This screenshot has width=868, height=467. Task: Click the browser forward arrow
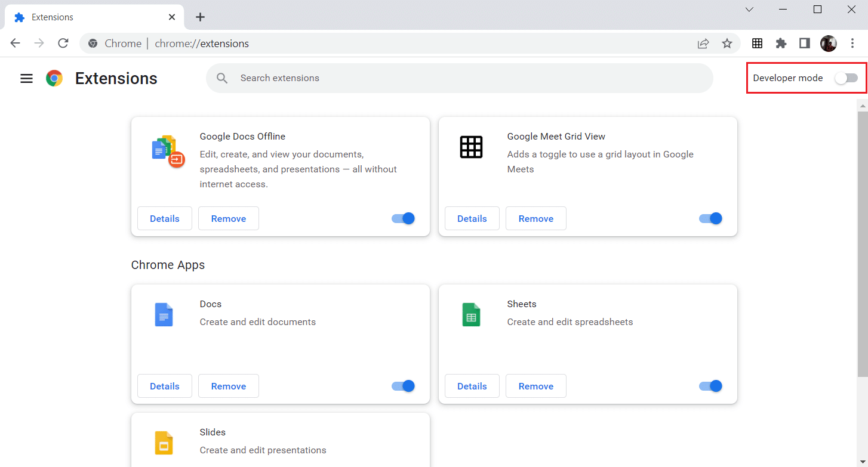(x=39, y=43)
